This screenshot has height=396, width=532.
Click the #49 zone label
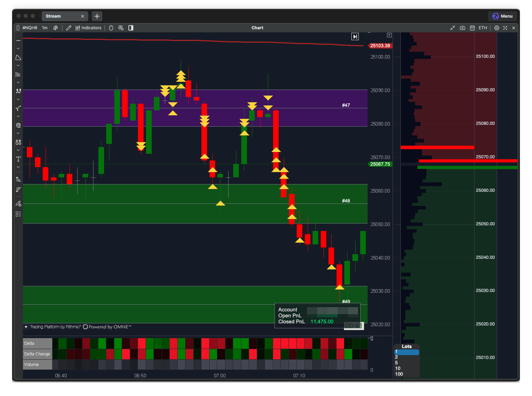pos(346,302)
